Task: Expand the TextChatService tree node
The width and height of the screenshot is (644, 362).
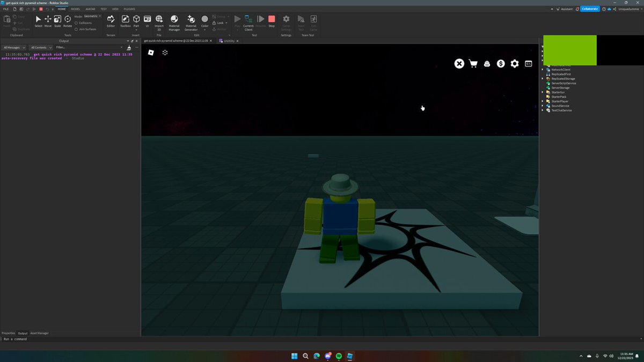Action: [x=543, y=110]
